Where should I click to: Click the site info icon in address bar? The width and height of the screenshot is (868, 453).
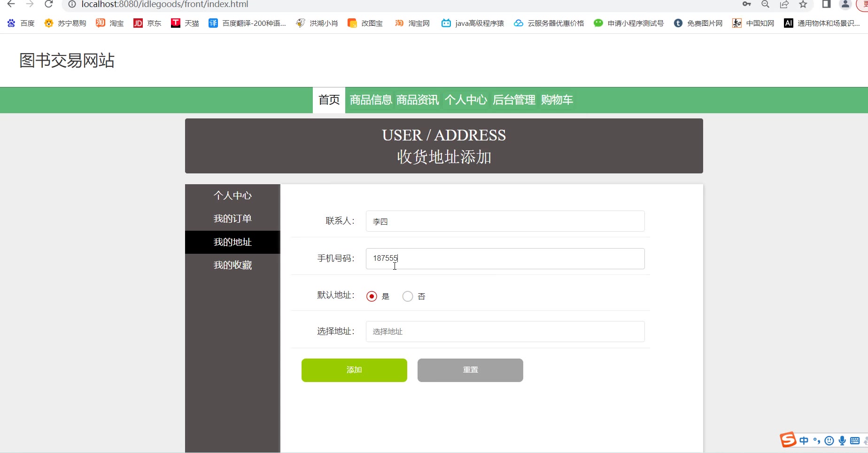(72, 4)
